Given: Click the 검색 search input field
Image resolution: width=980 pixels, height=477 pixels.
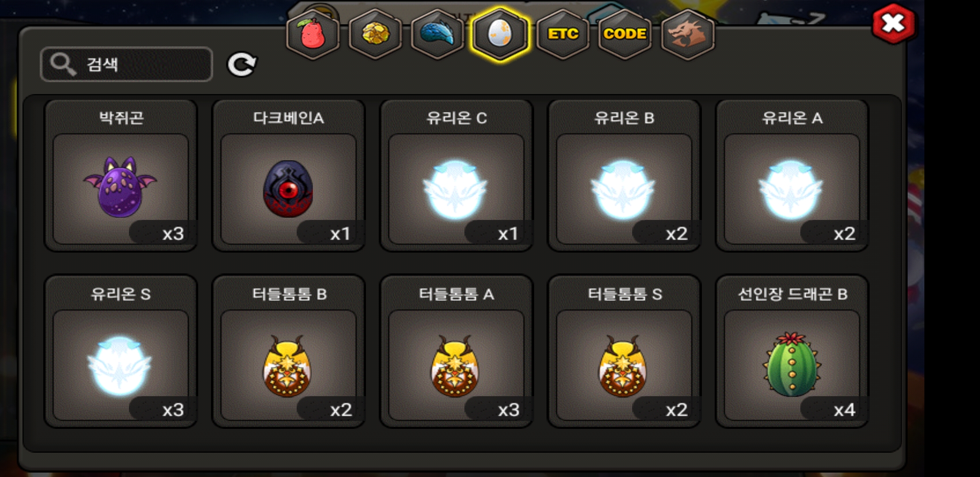Looking at the screenshot, I should [x=127, y=64].
